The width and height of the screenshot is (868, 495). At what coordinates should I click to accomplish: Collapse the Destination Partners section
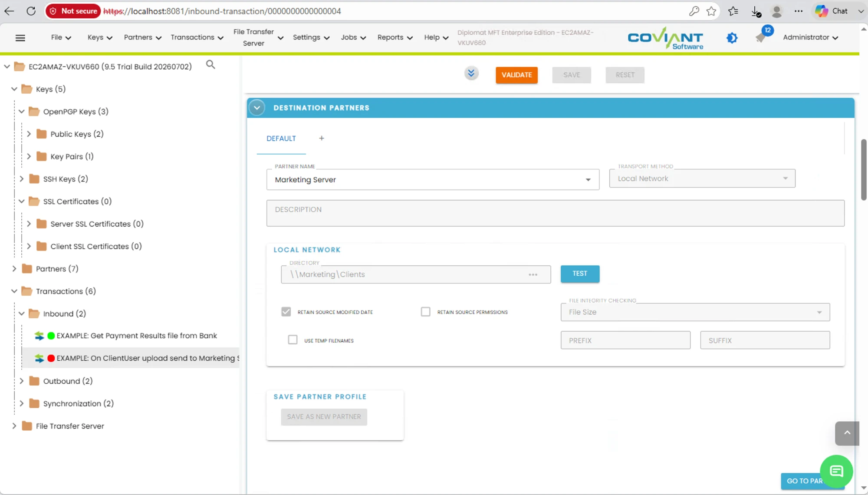(x=257, y=108)
